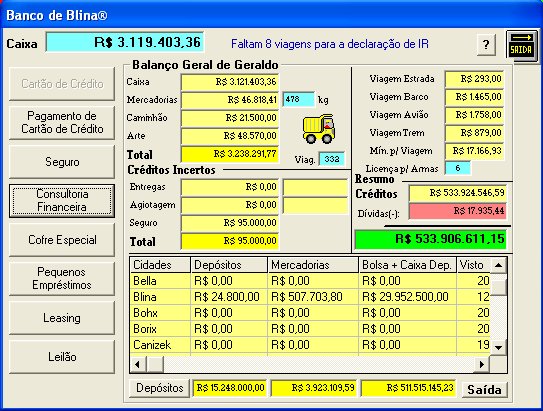Open the Leilão auction button

tap(62, 357)
